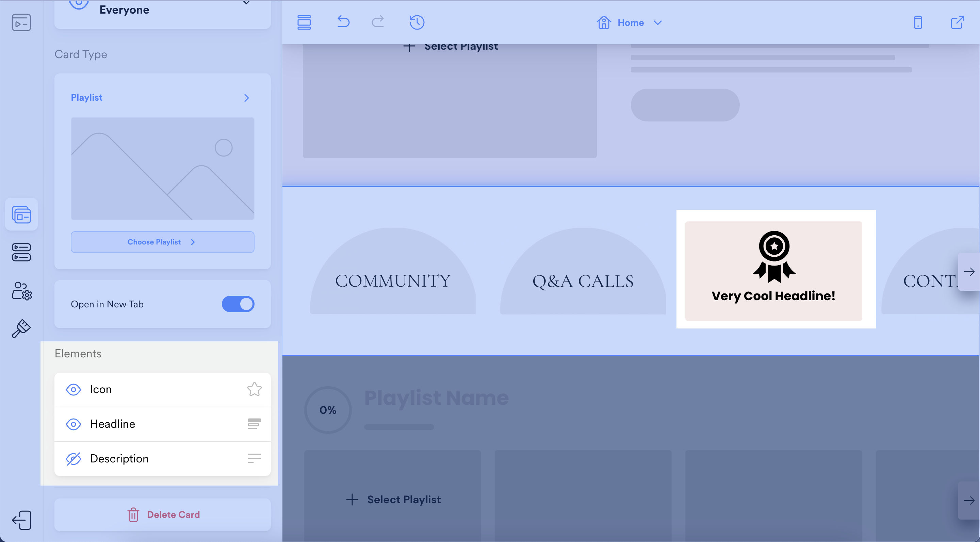Open the paintbrush design sidebar icon

[x=21, y=328]
